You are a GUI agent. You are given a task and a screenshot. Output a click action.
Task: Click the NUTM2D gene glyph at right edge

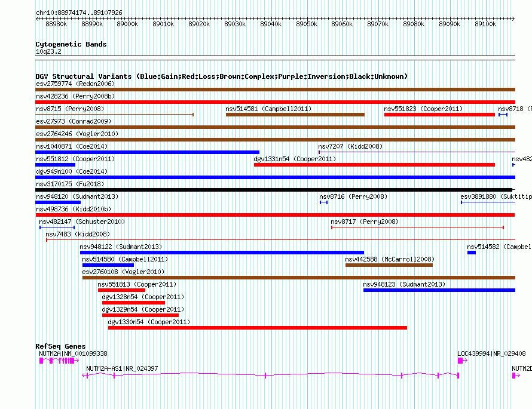[x=516, y=376]
